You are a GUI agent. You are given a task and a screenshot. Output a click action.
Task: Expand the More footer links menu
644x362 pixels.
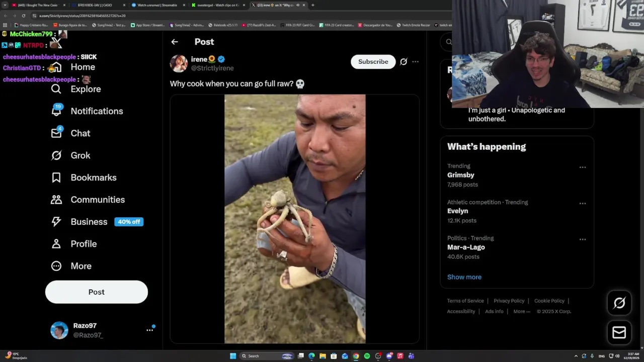click(x=522, y=311)
